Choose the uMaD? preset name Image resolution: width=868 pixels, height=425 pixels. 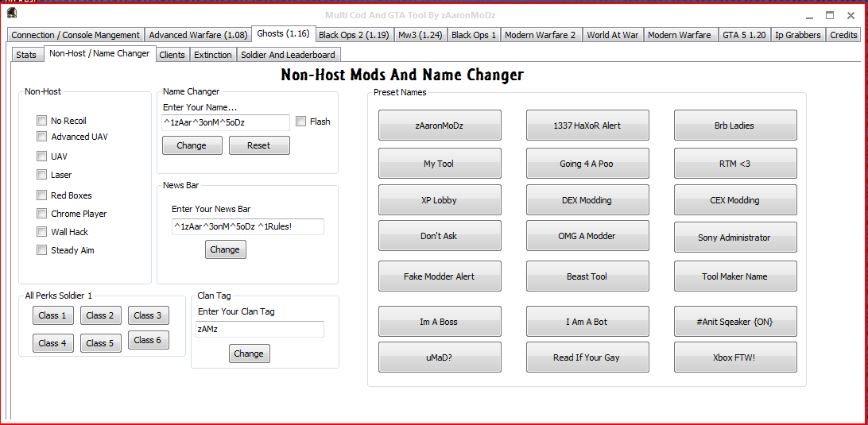tap(440, 357)
